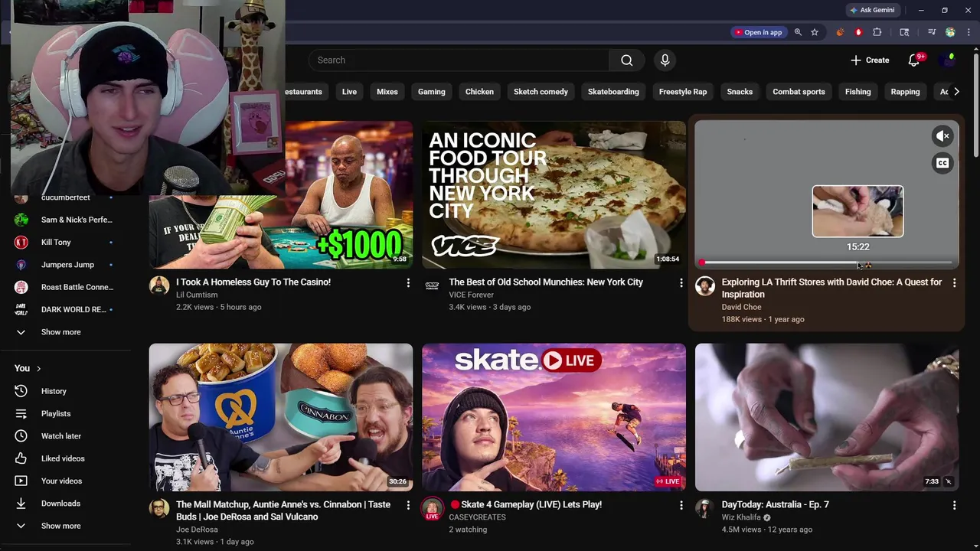
Task: Select the Skateboarding chip
Action: (x=613, y=92)
